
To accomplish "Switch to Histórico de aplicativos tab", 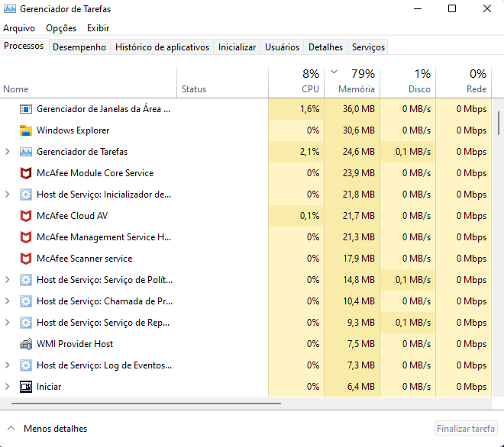I will pos(163,47).
